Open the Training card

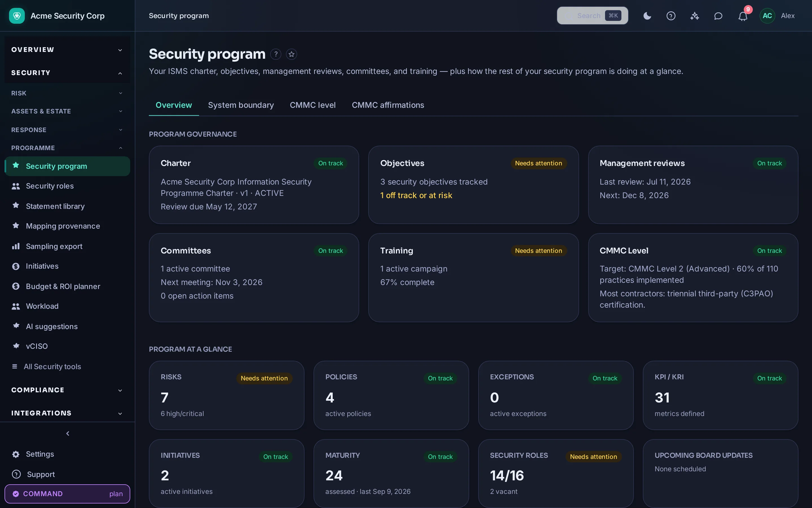473,278
